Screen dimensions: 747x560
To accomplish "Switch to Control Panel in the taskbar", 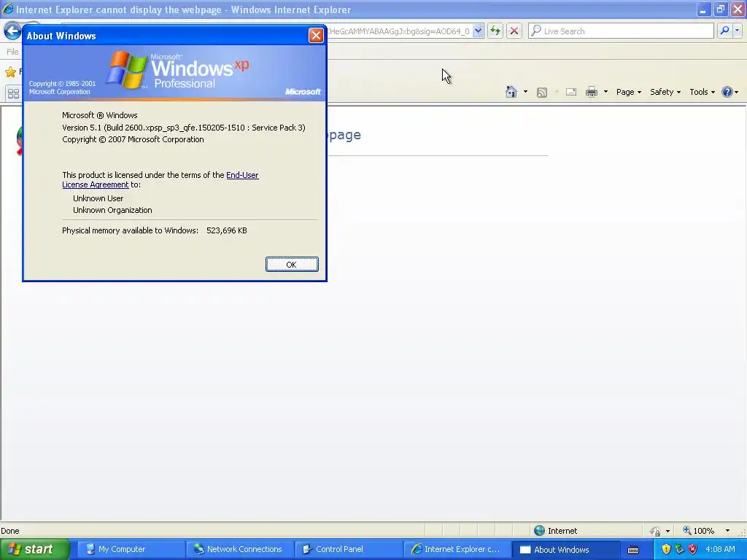I will tap(348, 550).
